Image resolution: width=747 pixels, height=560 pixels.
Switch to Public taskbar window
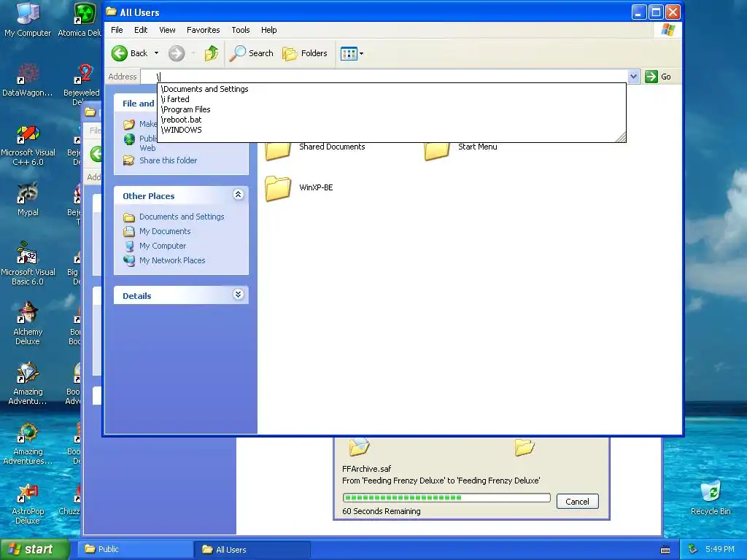[x=134, y=549]
